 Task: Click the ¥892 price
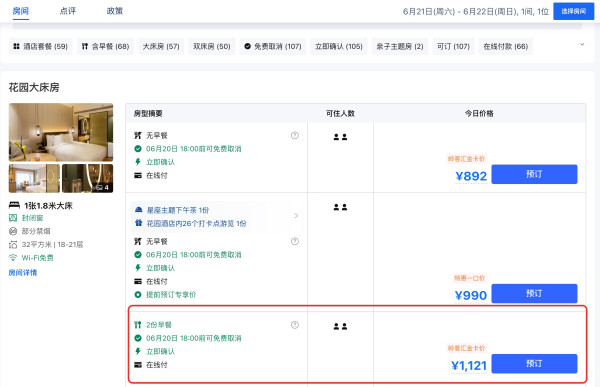click(x=471, y=176)
